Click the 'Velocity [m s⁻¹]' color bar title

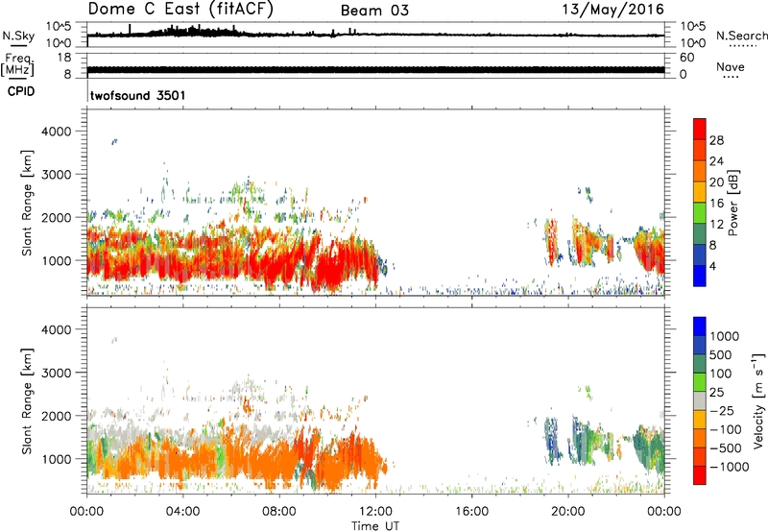click(x=758, y=400)
